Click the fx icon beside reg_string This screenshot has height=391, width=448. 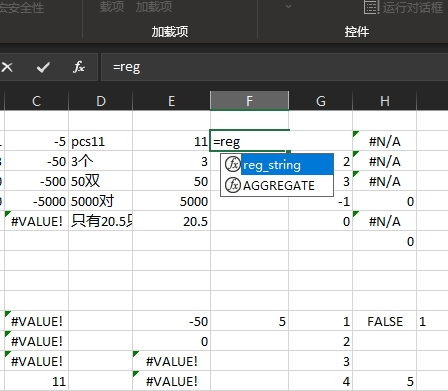click(233, 165)
